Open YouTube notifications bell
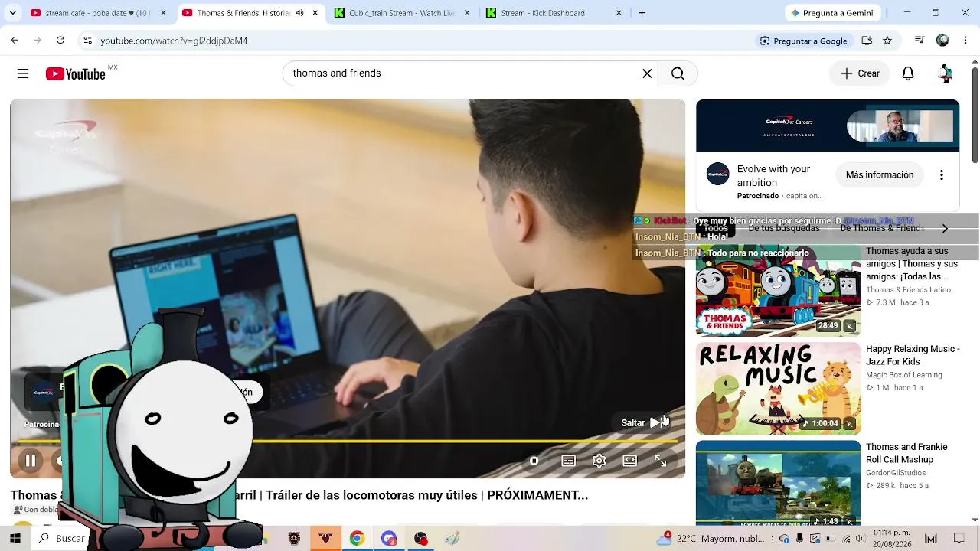The width and height of the screenshot is (980, 551). (908, 73)
